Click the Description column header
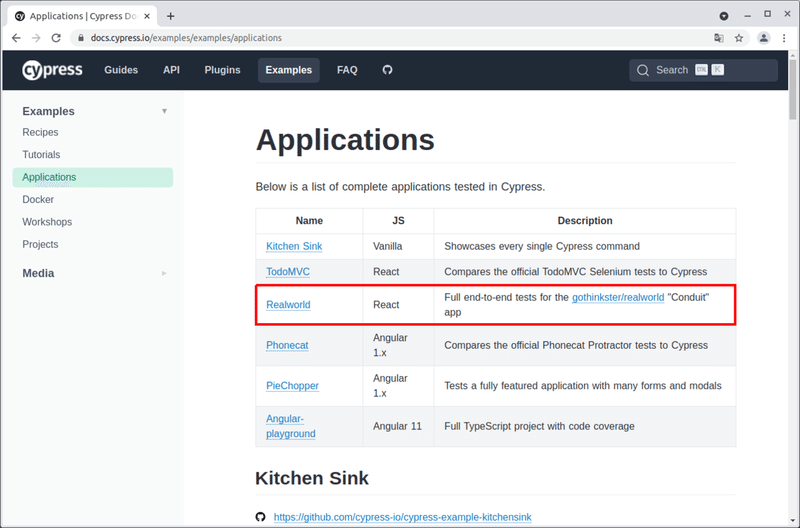 (x=585, y=221)
